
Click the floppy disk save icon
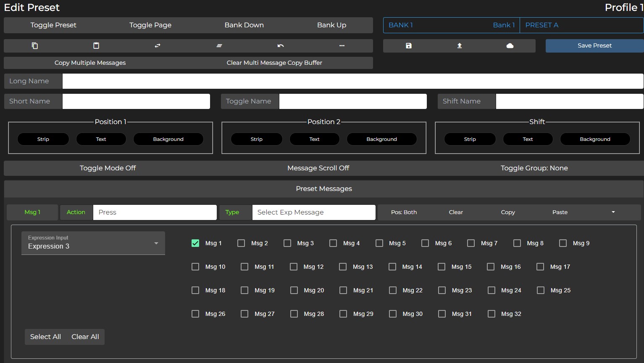tap(409, 46)
